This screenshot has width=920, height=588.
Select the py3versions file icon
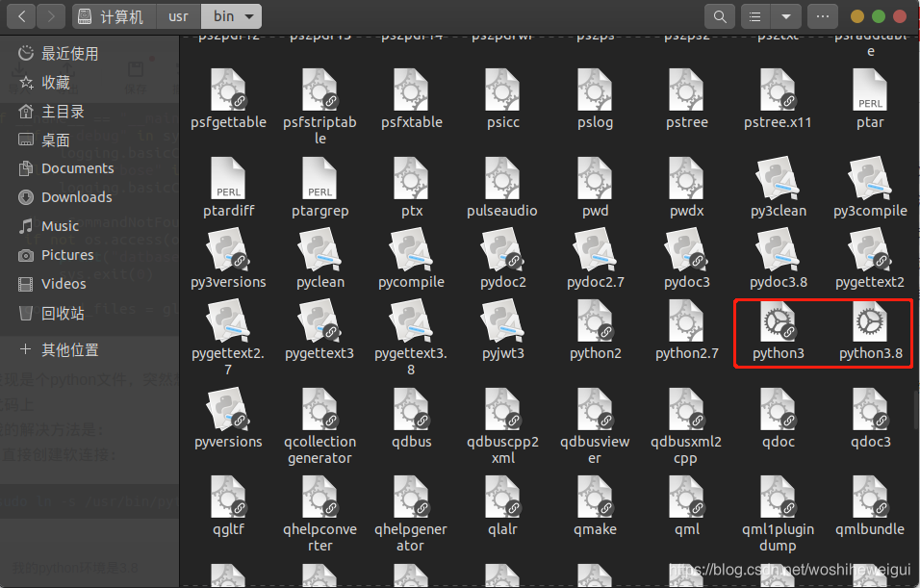228,250
